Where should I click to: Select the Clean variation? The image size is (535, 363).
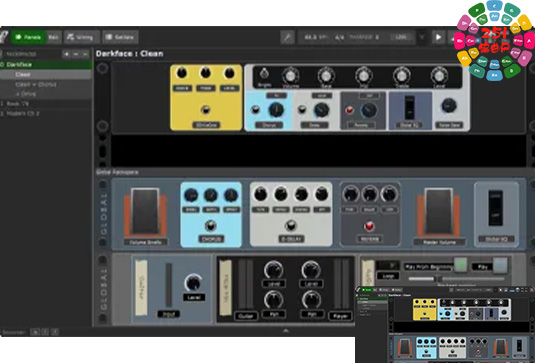[46, 74]
